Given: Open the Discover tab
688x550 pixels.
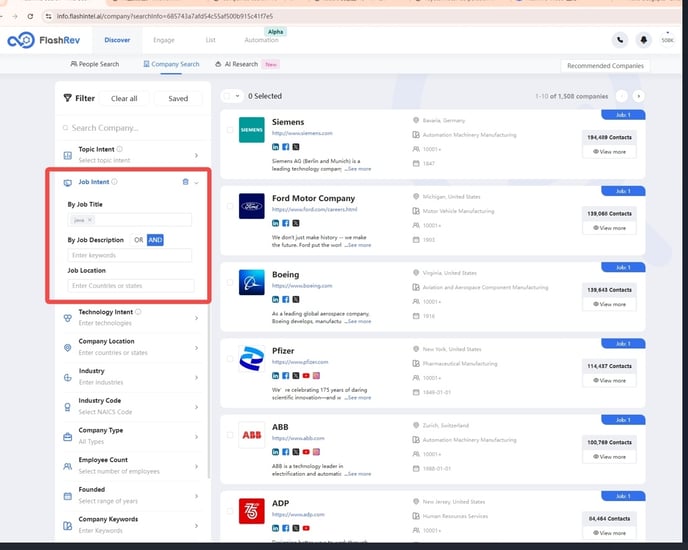Looking at the screenshot, I should (x=117, y=40).
